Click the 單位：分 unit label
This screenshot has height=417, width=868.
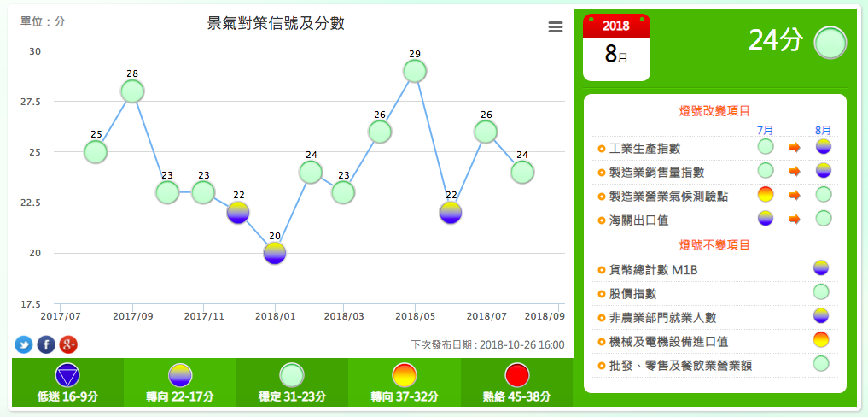[x=43, y=21]
